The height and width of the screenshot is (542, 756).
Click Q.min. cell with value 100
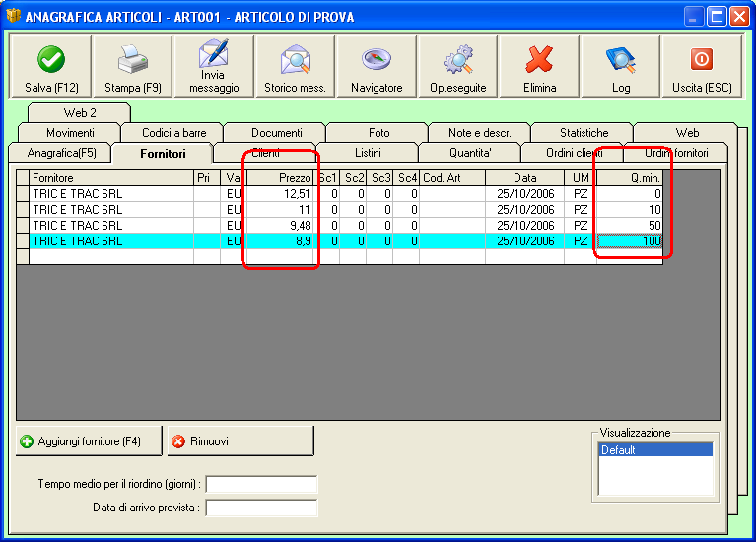[x=629, y=241]
